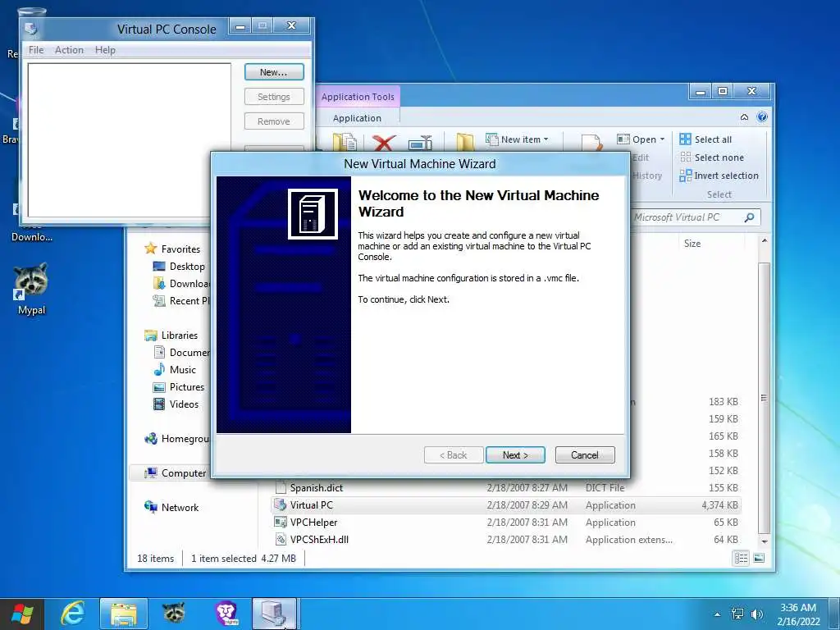Select the VPCShExH.dll file

coord(506,540)
